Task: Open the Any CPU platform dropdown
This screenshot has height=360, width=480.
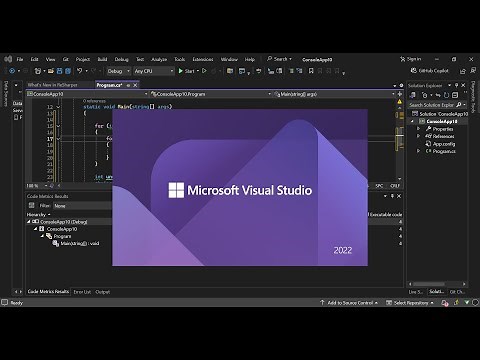Action: click(x=154, y=71)
